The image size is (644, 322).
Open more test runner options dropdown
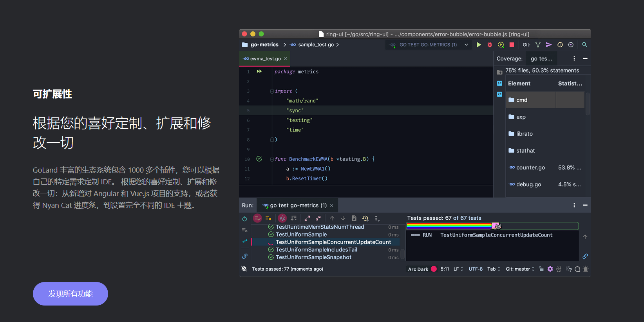(376, 218)
